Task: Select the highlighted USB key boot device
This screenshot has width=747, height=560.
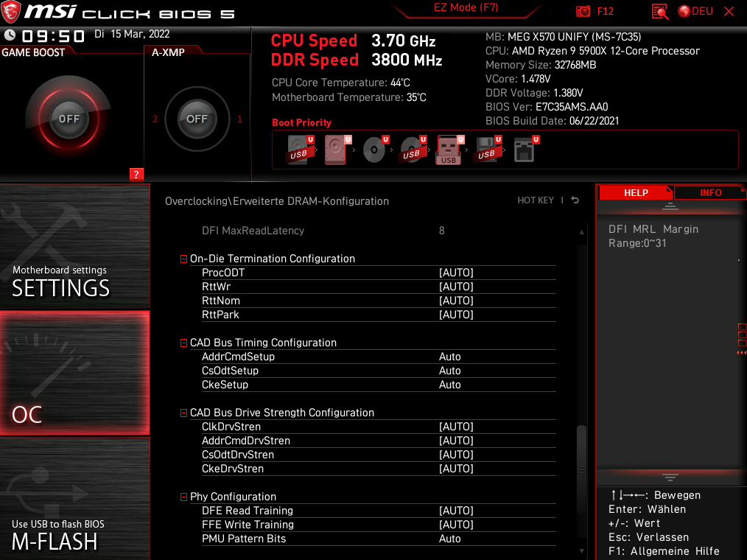Action: (x=449, y=150)
